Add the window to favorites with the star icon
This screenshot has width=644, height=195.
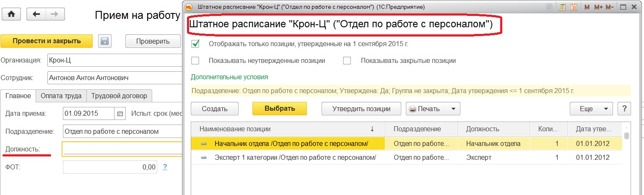(549, 7)
